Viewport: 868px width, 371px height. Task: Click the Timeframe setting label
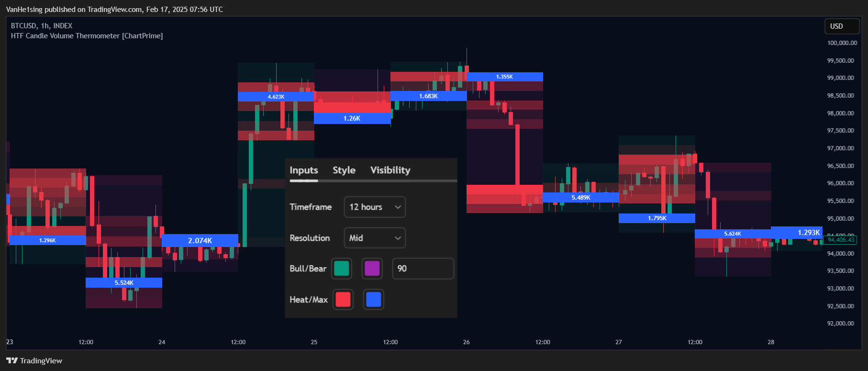pos(311,207)
